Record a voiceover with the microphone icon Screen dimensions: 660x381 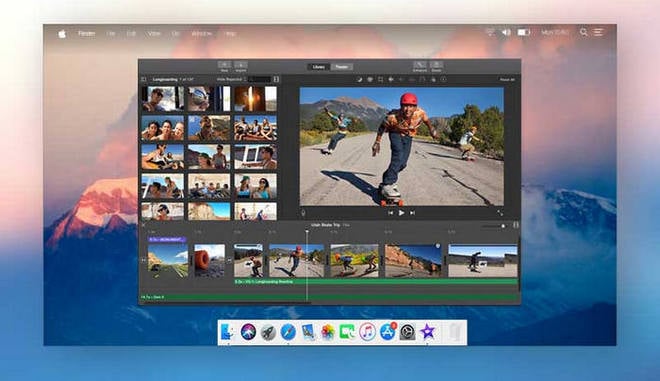coord(303,213)
